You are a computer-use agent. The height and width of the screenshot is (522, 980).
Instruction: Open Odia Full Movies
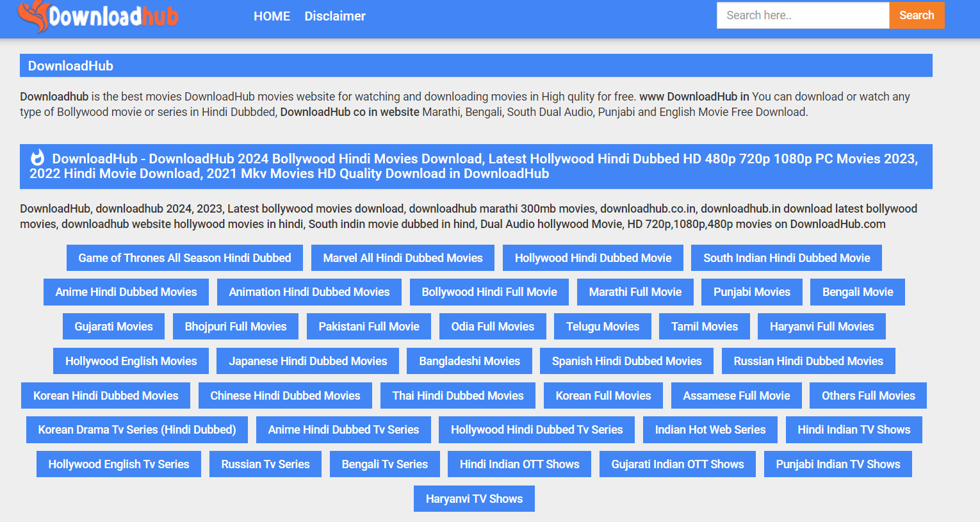[x=493, y=327]
